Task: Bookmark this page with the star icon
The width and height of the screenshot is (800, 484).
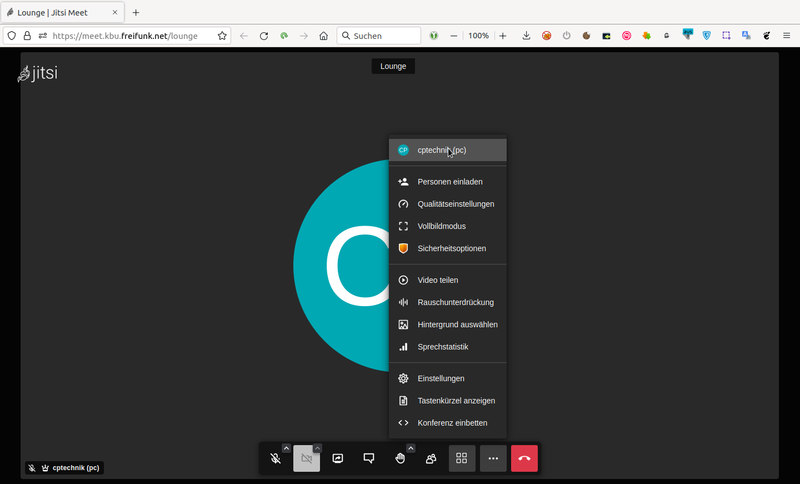Action: 222,36
